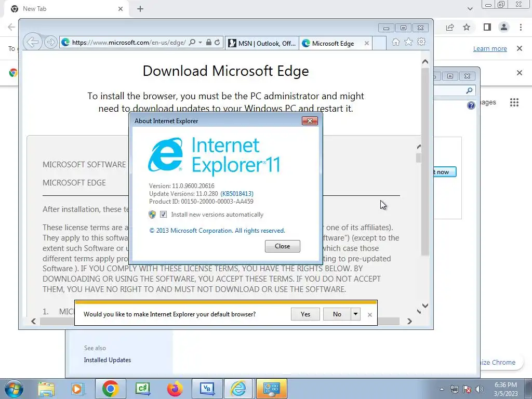This screenshot has height=399, width=532.
Task: Open the Google apps grid in Chrome
Action: [x=514, y=102]
